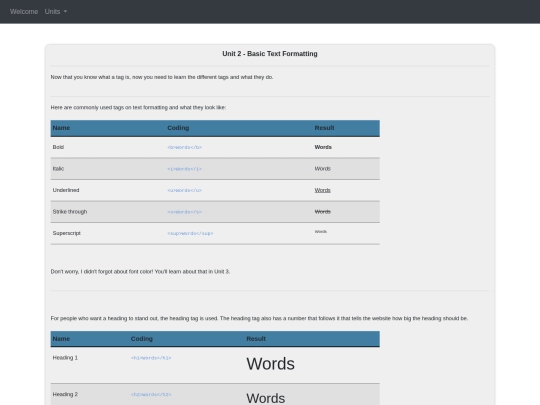Click the small superscript Words result
This screenshot has width=540, height=405.
pos(321,232)
